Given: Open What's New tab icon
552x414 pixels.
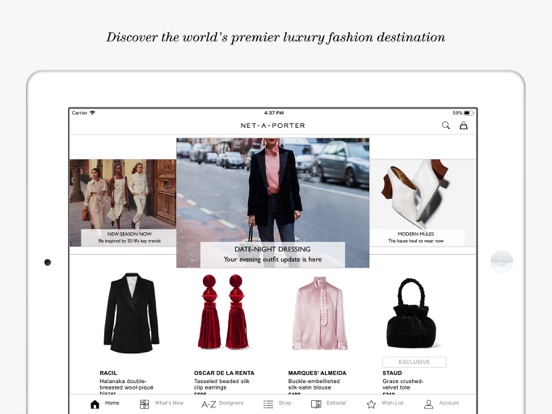Looking at the screenshot, I should 144,404.
